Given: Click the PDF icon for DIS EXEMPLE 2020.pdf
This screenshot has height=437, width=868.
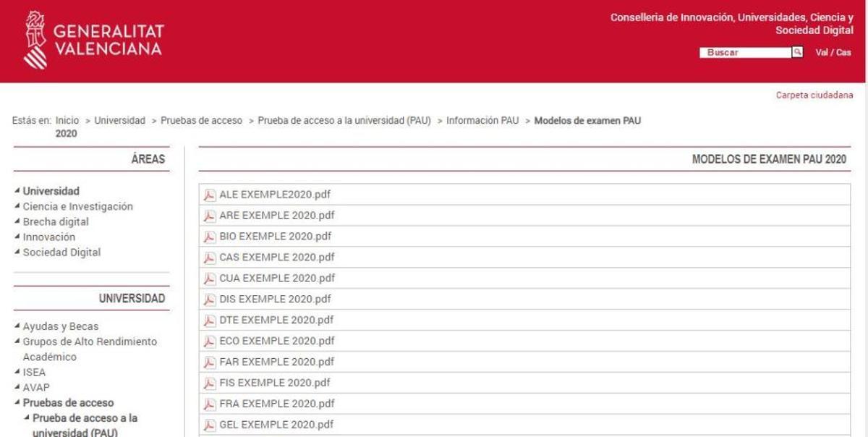Looking at the screenshot, I should [208, 299].
